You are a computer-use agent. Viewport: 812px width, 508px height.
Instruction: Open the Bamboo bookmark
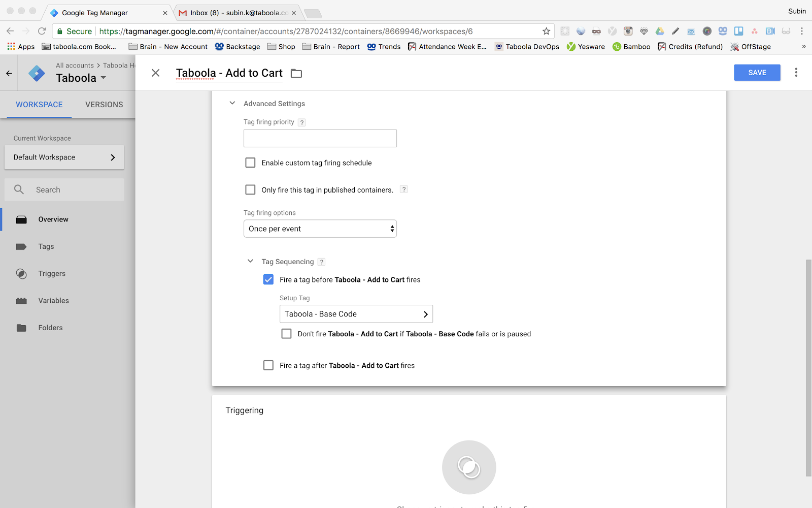click(x=631, y=46)
